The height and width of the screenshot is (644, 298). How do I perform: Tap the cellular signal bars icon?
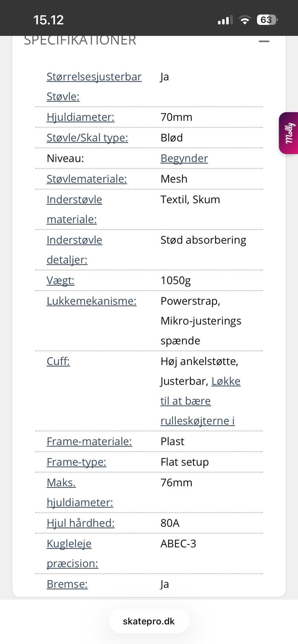click(225, 20)
